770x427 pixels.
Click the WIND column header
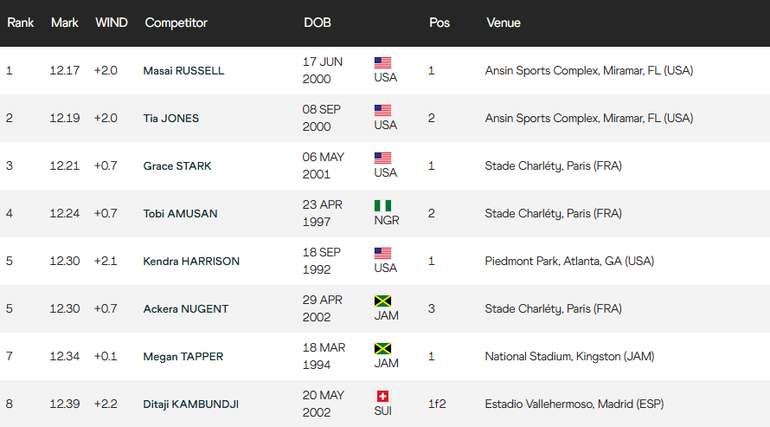pos(110,22)
